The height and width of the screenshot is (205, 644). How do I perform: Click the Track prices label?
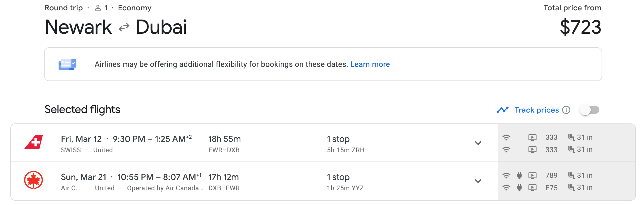(537, 110)
